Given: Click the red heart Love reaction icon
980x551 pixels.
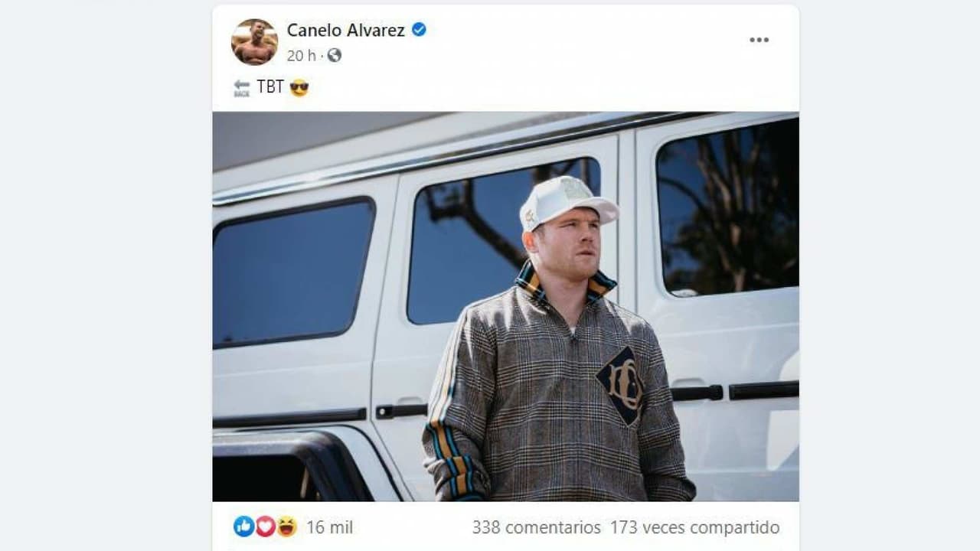Looking at the screenshot, I should tap(265, 527).
